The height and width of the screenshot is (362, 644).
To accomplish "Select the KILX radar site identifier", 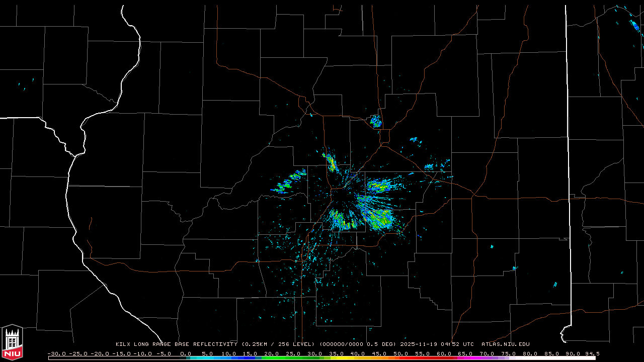I will tap(123, 344).
